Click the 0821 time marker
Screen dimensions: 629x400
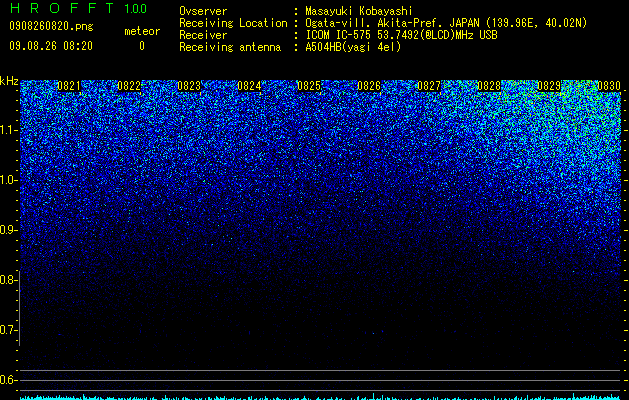69,86
